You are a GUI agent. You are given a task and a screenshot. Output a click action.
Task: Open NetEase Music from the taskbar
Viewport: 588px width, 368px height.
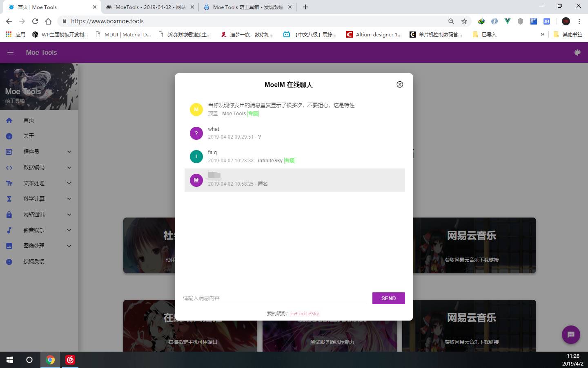[x=70, y=360]
